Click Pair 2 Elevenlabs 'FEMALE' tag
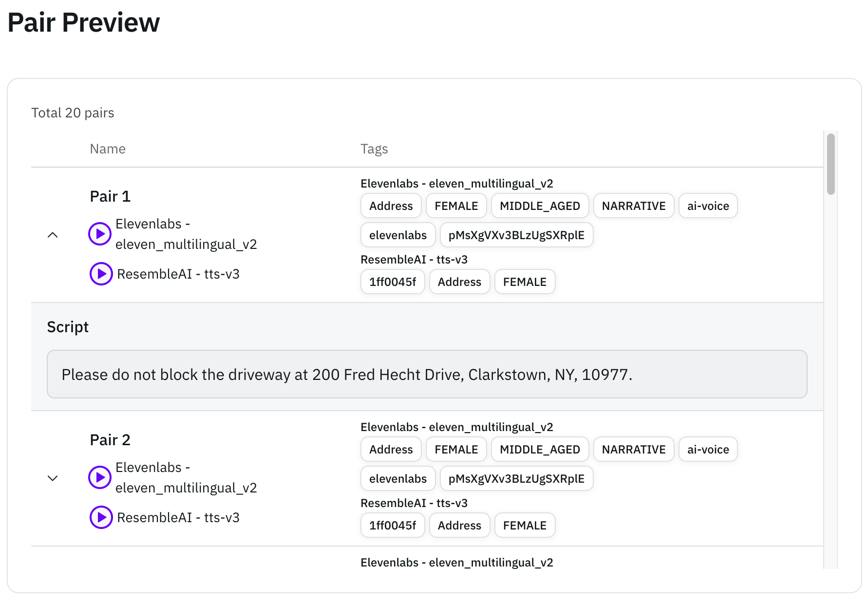The image size is (868, 604). (456, 449)
